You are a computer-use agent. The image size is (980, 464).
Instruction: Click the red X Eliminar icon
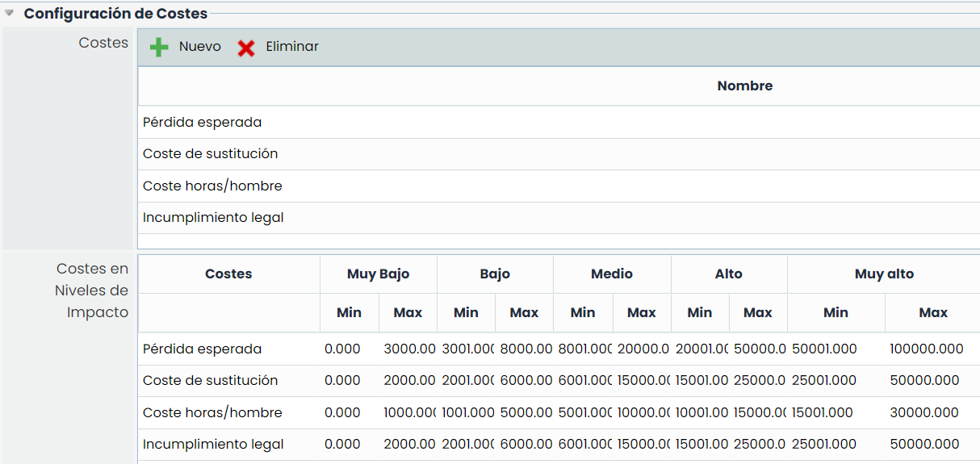pos(246,48)
